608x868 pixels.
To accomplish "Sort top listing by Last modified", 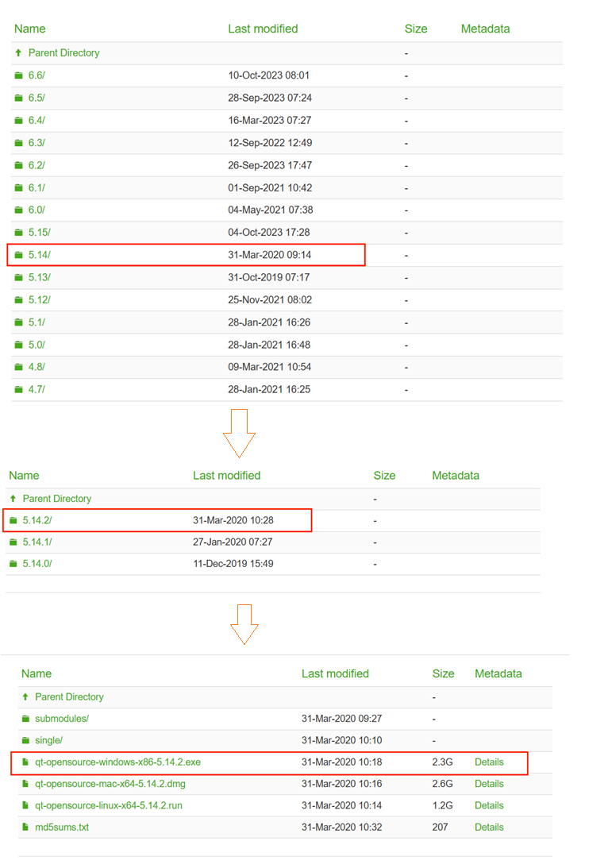I will point(263,29).
